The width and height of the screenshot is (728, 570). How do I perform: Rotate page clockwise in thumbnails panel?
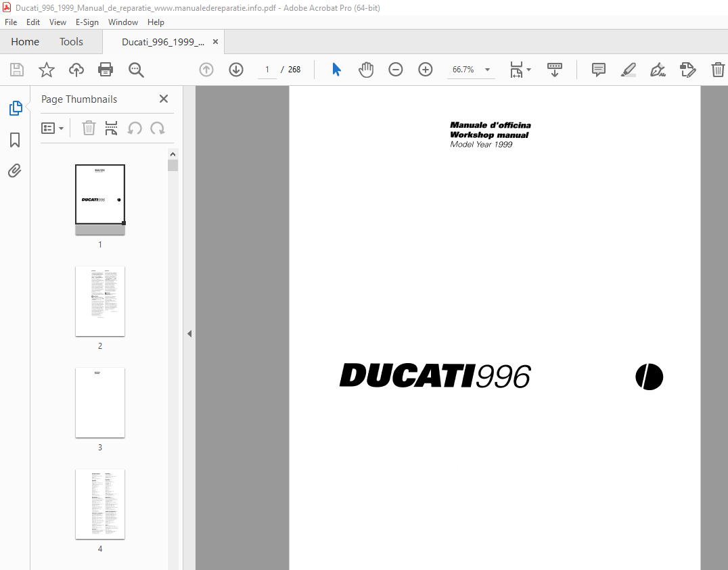tap(158, 128)
